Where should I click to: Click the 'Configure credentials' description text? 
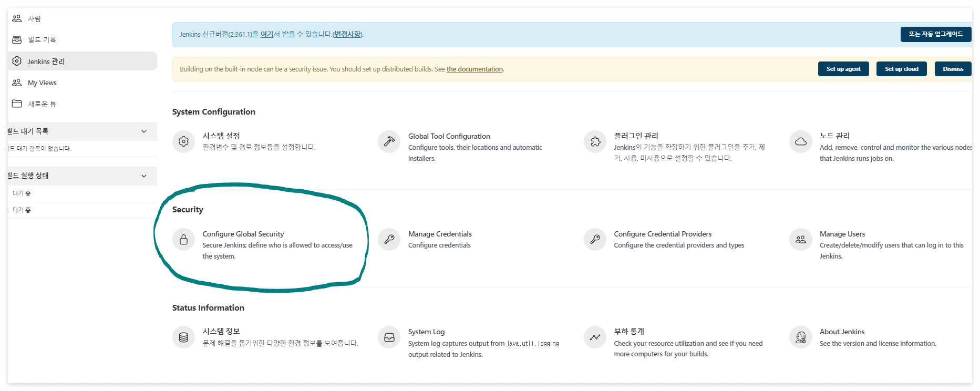click(x=439, y=245)
